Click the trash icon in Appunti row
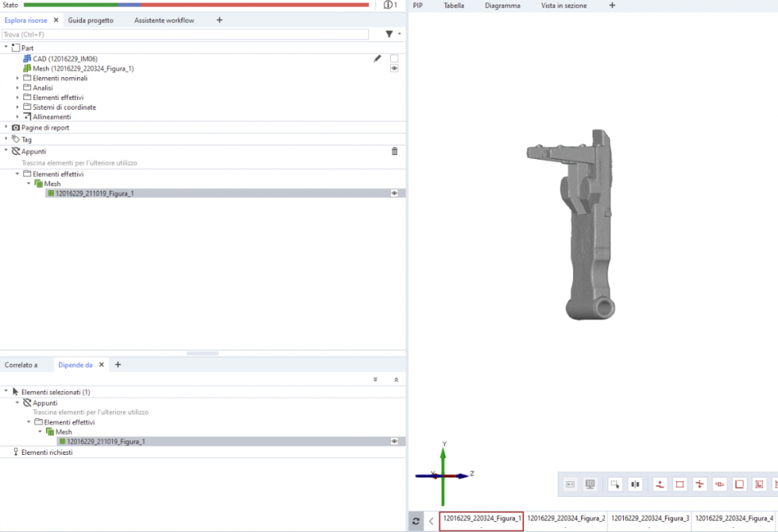Image resolution: width=778 pixels, height=532 pixels. pyautogui.click(x=394, y=151)
